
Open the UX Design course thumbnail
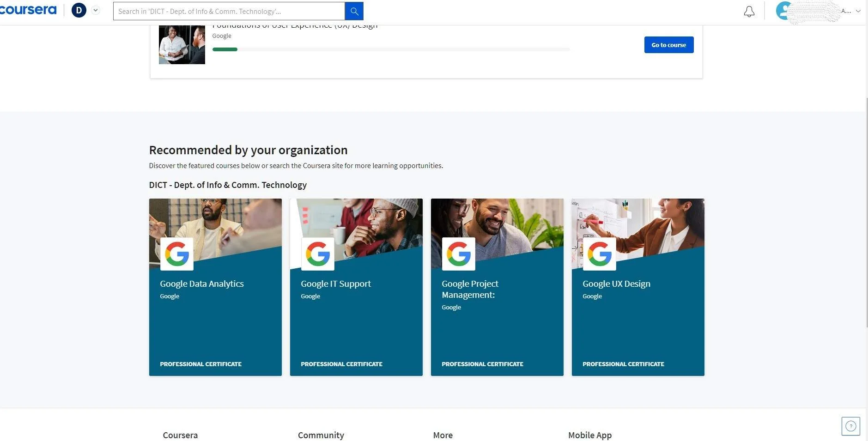pos(182,45)
